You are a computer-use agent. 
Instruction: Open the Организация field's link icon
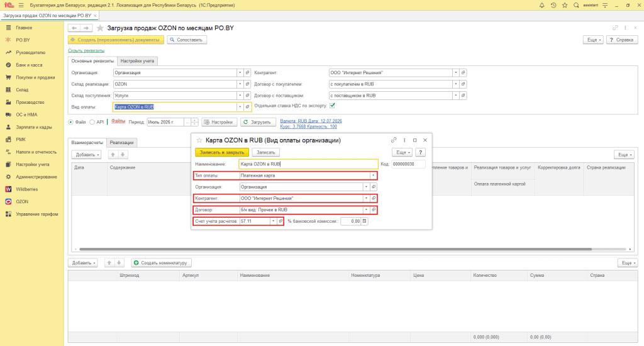247,73
